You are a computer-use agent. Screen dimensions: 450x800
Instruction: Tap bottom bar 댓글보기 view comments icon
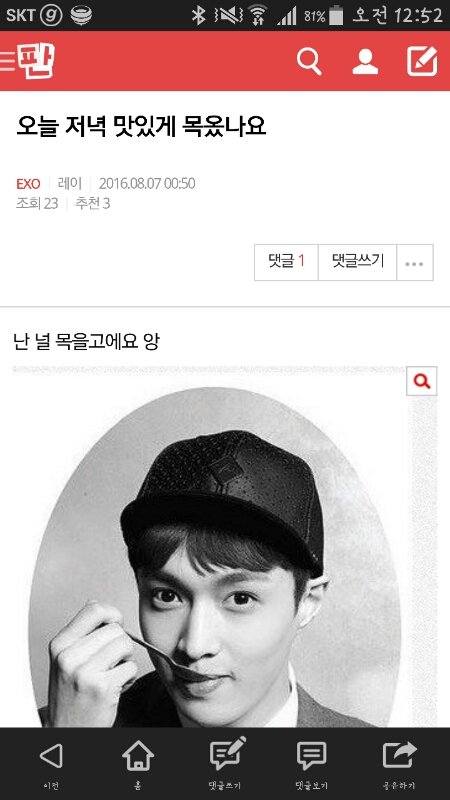(x=312, y=764)
